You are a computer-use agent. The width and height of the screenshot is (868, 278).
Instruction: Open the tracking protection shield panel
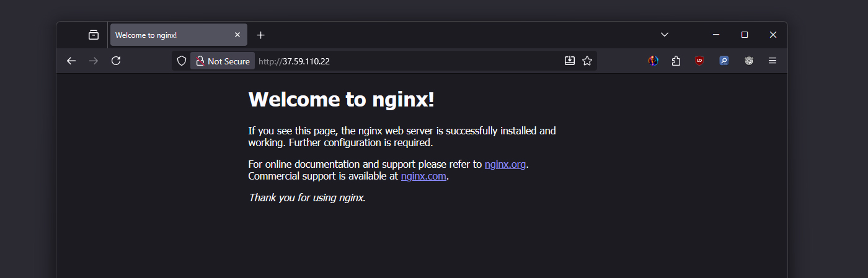click(x=182, y=61)
